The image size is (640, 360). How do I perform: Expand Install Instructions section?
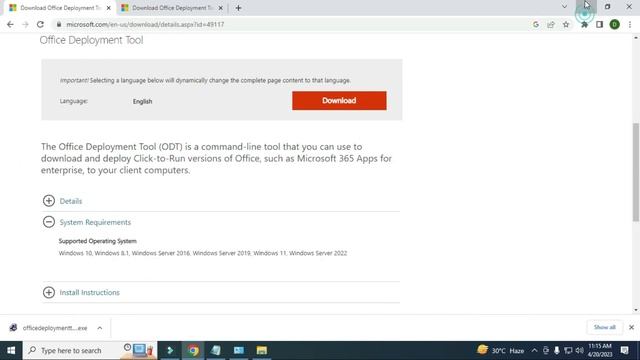coord(49,292)
